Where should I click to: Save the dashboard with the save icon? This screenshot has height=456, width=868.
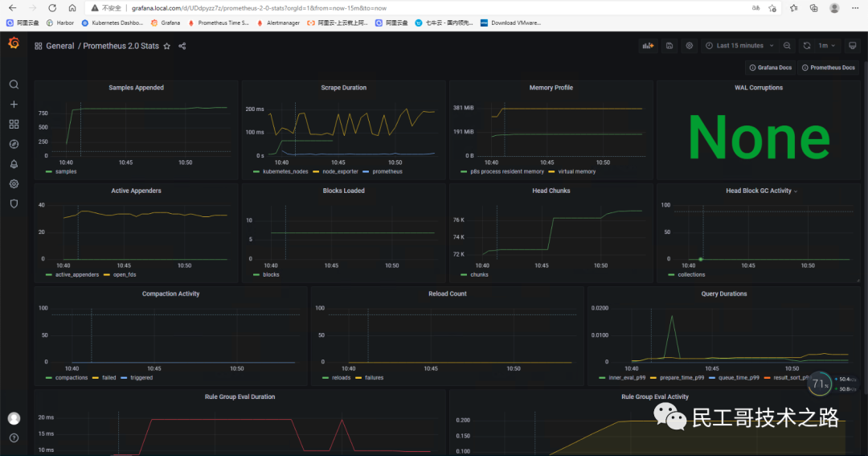pyautogui.click(x=669, y=45)
